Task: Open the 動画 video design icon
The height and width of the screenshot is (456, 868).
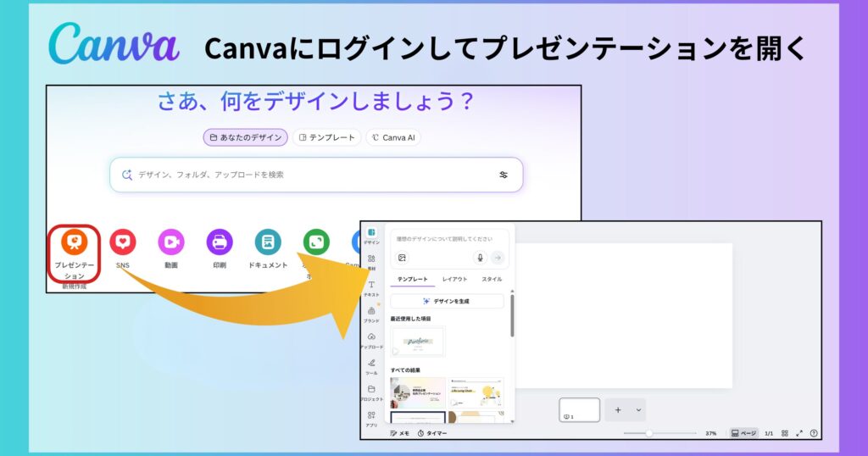Action: coord(171,242)
